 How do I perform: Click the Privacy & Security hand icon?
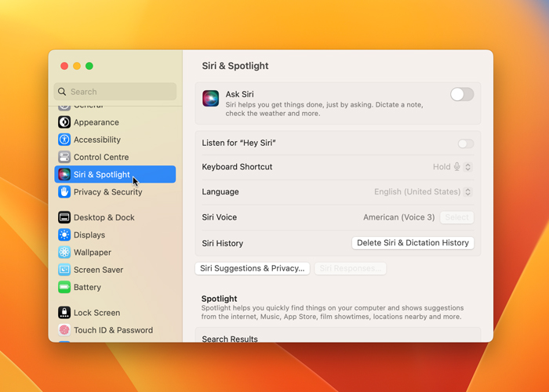click(64, 192)
